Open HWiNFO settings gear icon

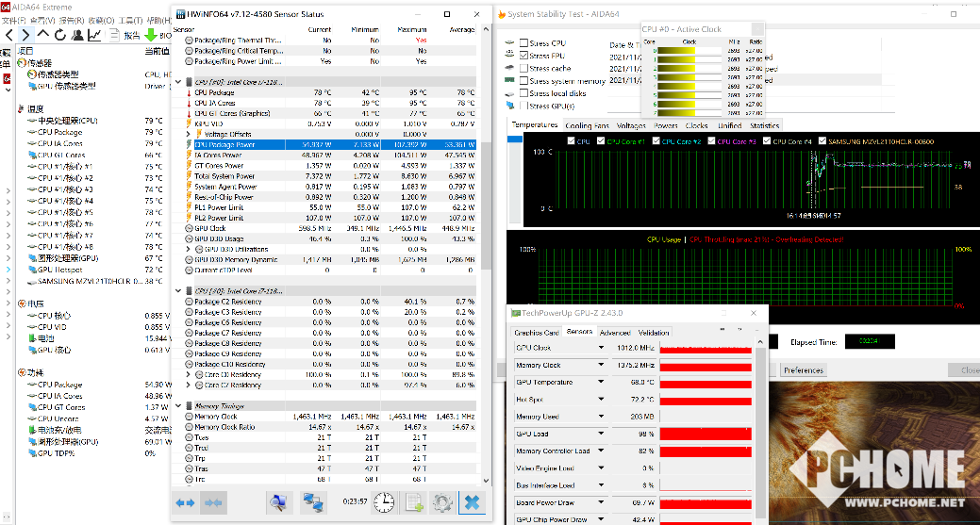click(x=442, y=502)
